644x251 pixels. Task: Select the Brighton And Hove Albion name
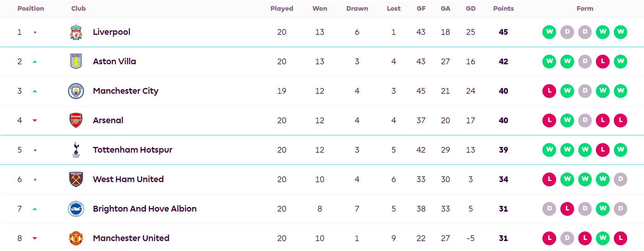(145, 209)
